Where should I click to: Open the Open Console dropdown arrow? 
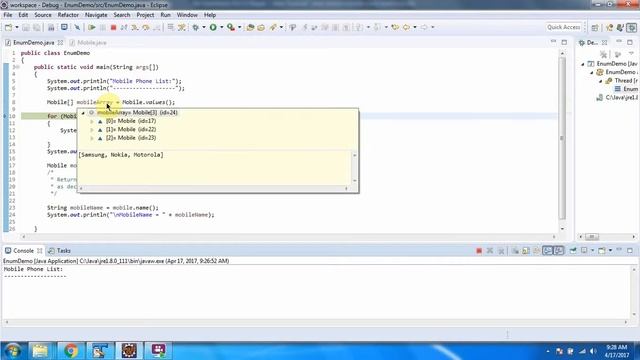click(x=610, y=251)
